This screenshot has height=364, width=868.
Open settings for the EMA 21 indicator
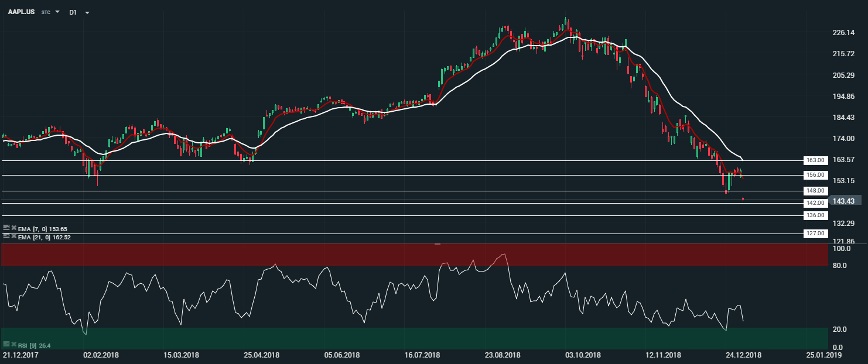[6, 236]
